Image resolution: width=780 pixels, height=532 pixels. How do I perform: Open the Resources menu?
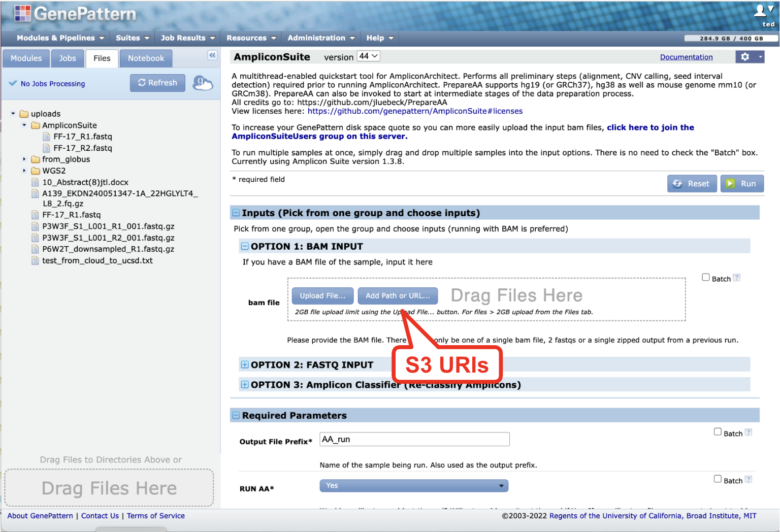point(251,38)
